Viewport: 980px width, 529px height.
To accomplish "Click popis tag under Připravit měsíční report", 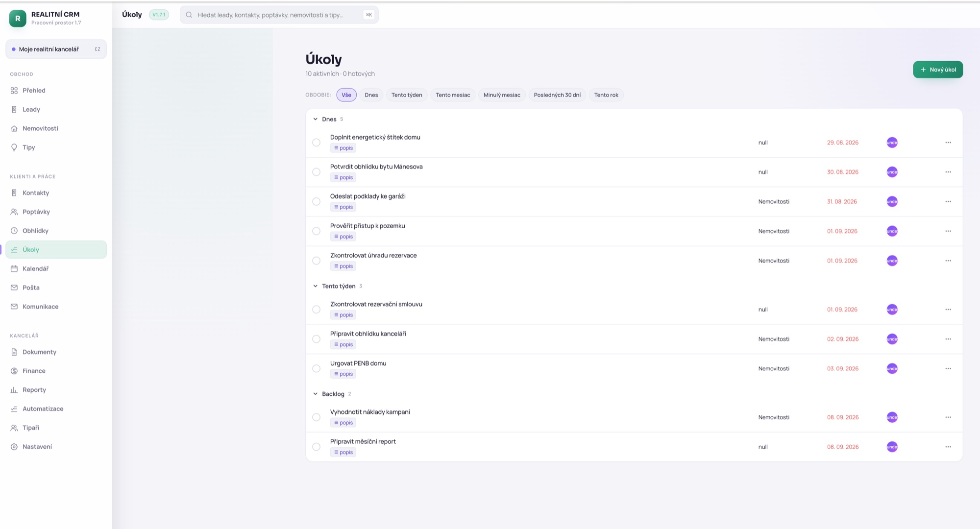I will [x=343, y=452].
